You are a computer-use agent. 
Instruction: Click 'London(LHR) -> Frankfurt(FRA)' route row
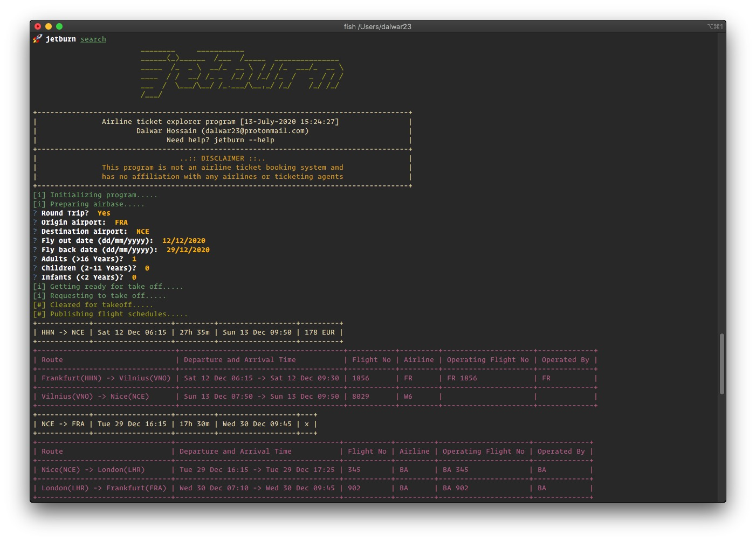[x=104, y=488]
